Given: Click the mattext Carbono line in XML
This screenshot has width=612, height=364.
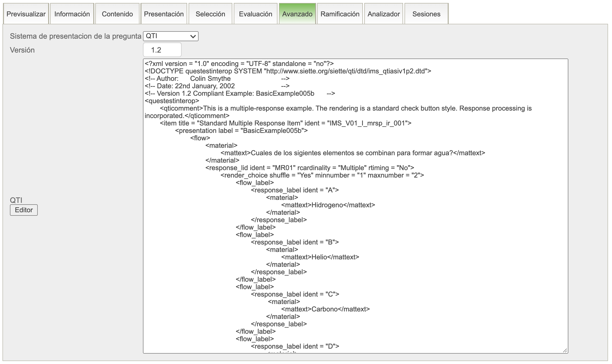Looking at the screenshot, I should (x=325, y=309).
